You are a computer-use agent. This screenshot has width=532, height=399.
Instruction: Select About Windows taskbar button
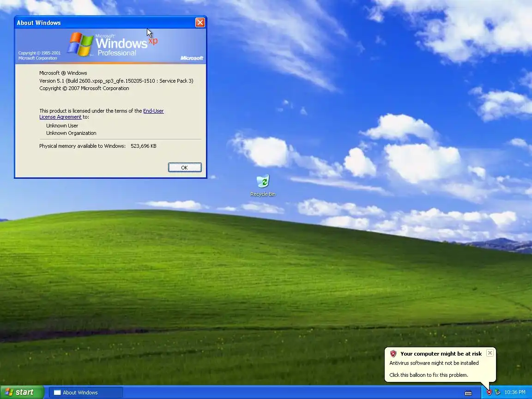[x=86, y=393]
